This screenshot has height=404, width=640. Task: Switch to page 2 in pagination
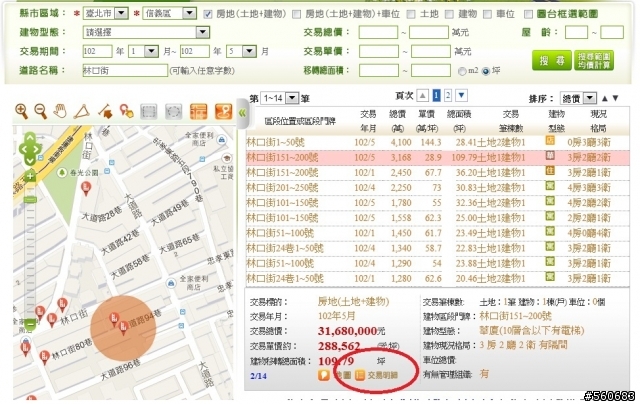tap(448, 96)
